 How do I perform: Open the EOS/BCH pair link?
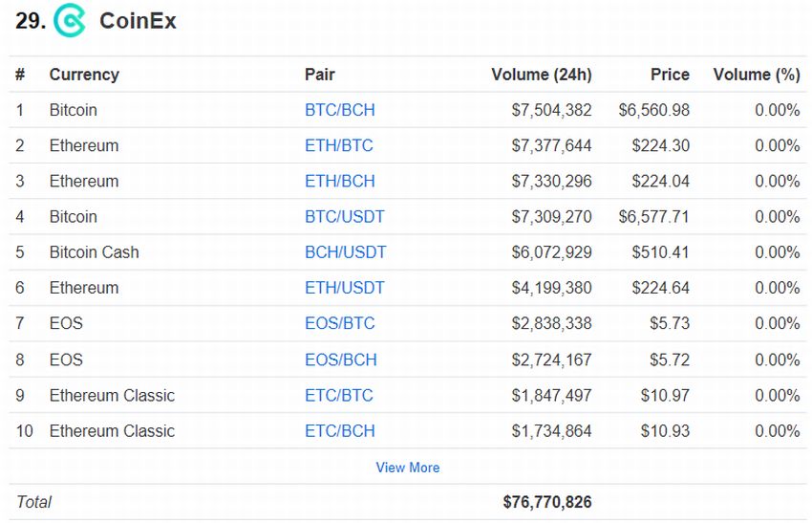click(x=341, y=360)
